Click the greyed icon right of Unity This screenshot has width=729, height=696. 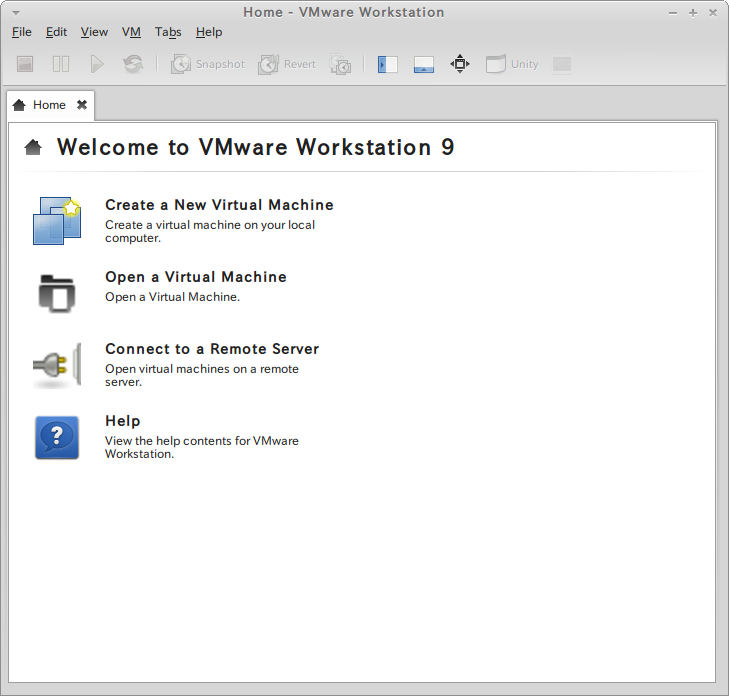(x=562, y=64)
